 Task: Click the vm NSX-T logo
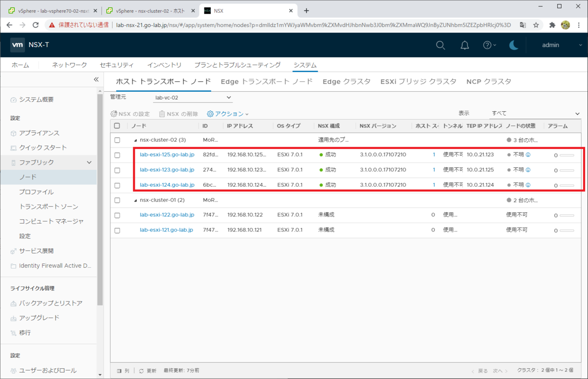30,45
